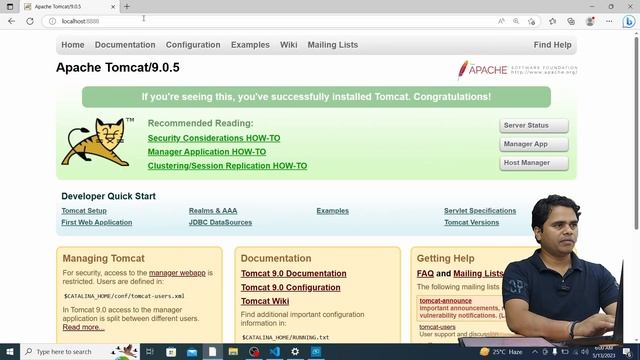Open the Tomcat Setup link
The height and width of the screenshot is (360, 640).
(x=84, y=211)
